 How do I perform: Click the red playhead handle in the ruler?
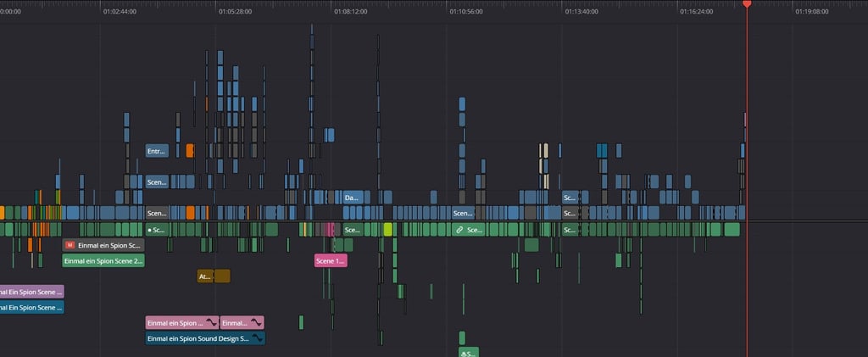pos(747,4)
